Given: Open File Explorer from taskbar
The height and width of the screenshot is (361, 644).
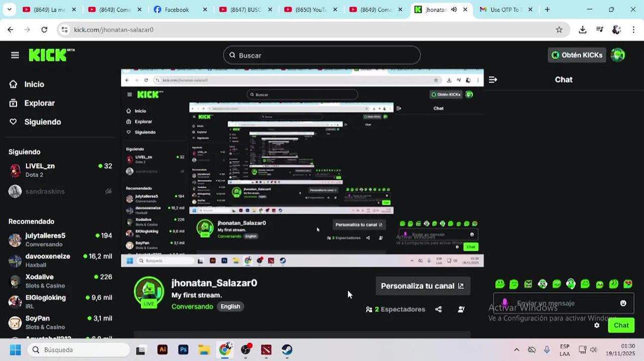Looking at the screenshot, I should point(204,349).
